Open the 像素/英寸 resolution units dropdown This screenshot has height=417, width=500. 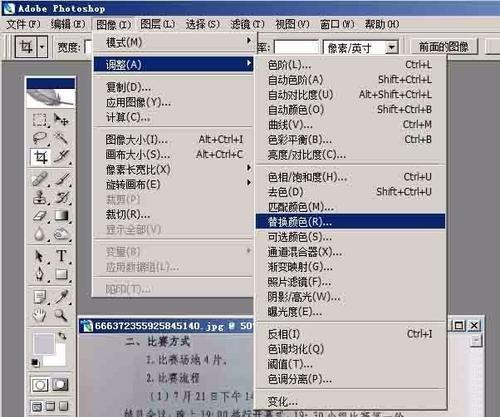point(392,48)
